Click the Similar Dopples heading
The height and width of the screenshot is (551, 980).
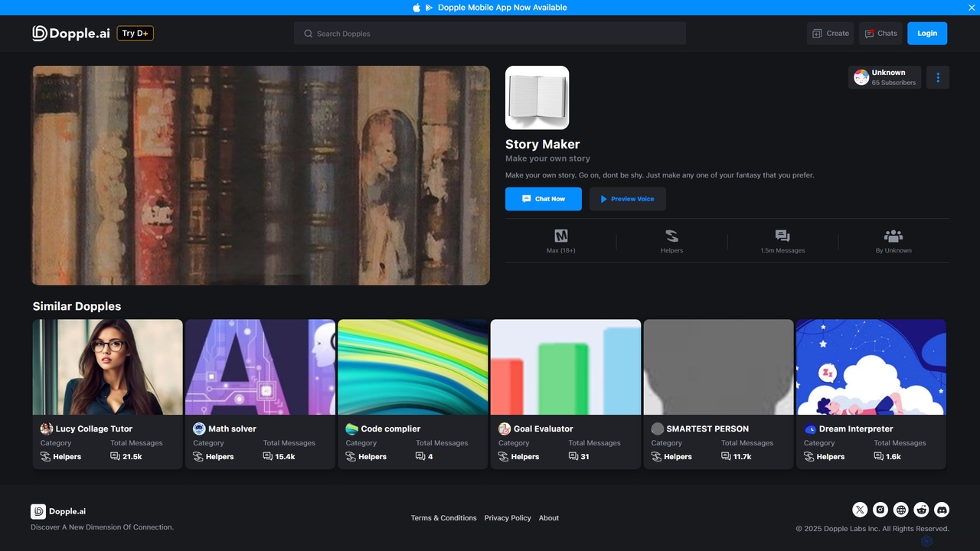(x=77, y=306)
